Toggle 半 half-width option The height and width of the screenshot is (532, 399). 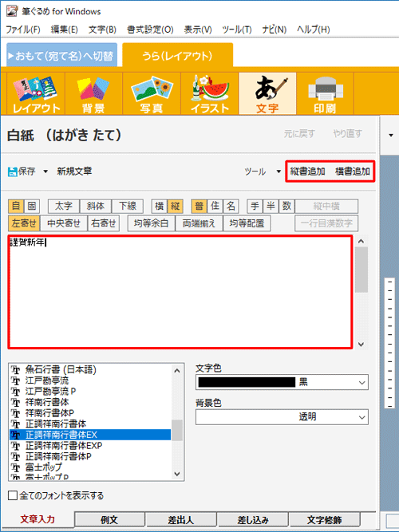[271, 206]
